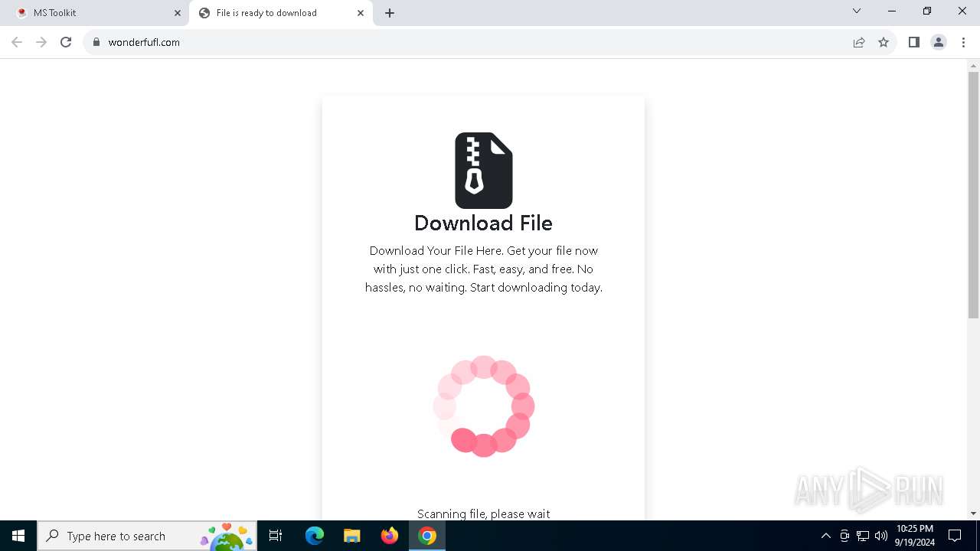Show hidden system tray icons

825,536
